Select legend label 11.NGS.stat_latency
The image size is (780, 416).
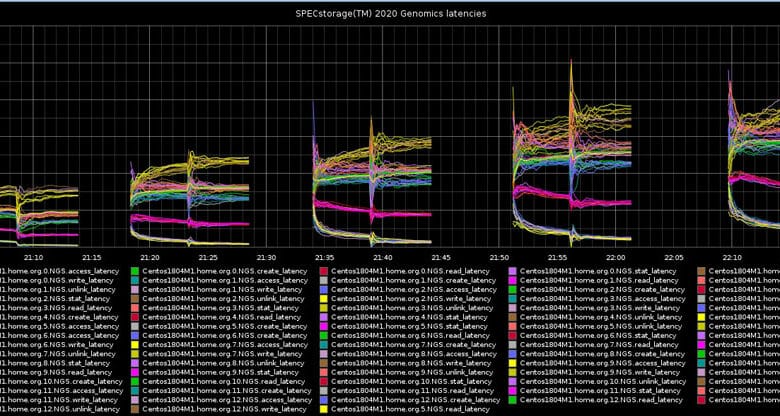click(600, 391)
